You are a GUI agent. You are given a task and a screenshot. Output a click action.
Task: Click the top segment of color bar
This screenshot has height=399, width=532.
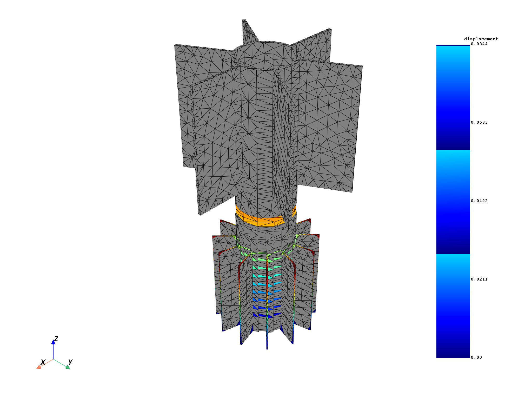pyautogui.click(x=453, y=97)
